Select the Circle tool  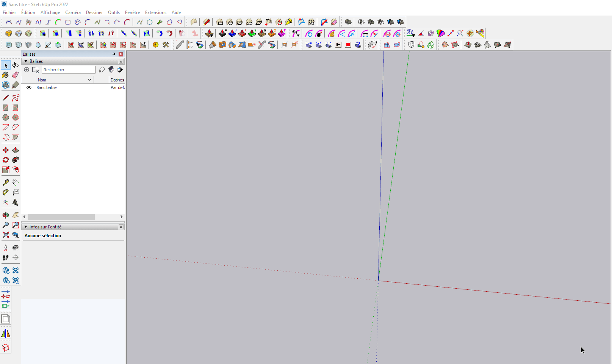(x=6, y=117)
